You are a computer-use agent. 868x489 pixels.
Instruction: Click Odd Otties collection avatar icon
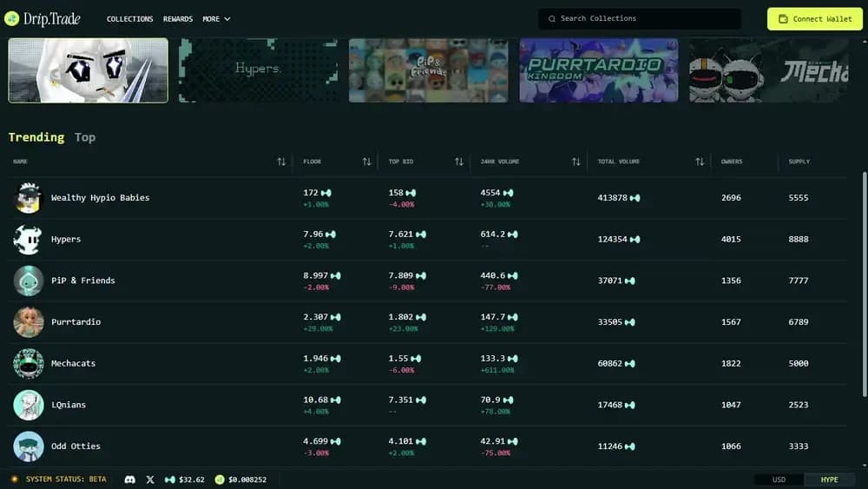tap(29, 446)
